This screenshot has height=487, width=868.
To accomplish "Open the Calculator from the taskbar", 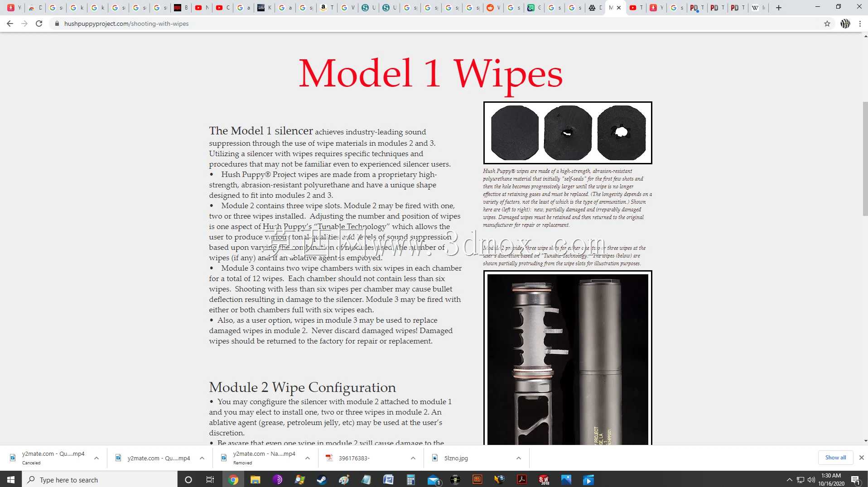I will click(x=411, y=480).
